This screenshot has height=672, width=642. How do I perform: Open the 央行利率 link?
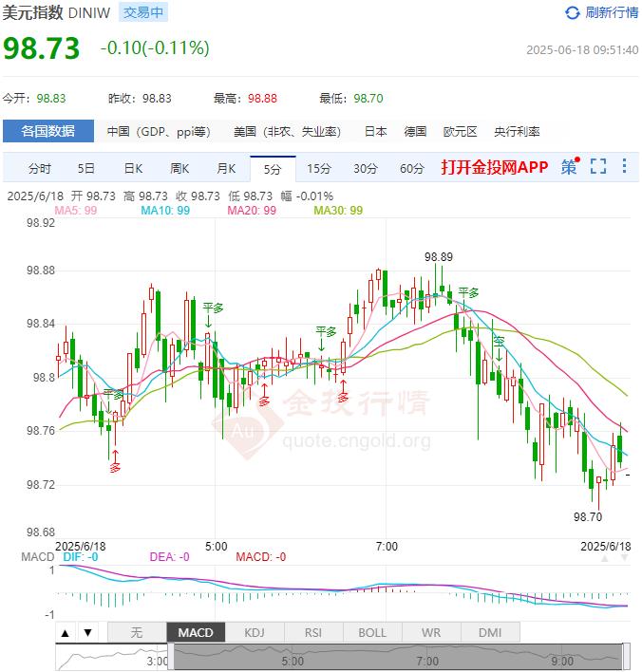coord(517,132)
